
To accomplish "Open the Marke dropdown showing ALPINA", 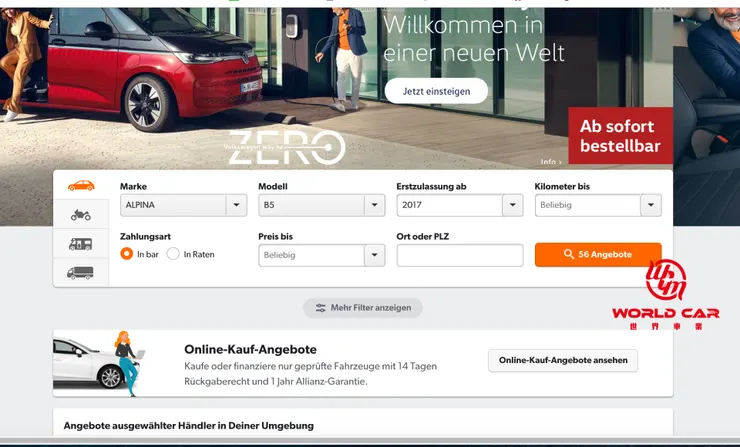I will (x=184, y=205).
